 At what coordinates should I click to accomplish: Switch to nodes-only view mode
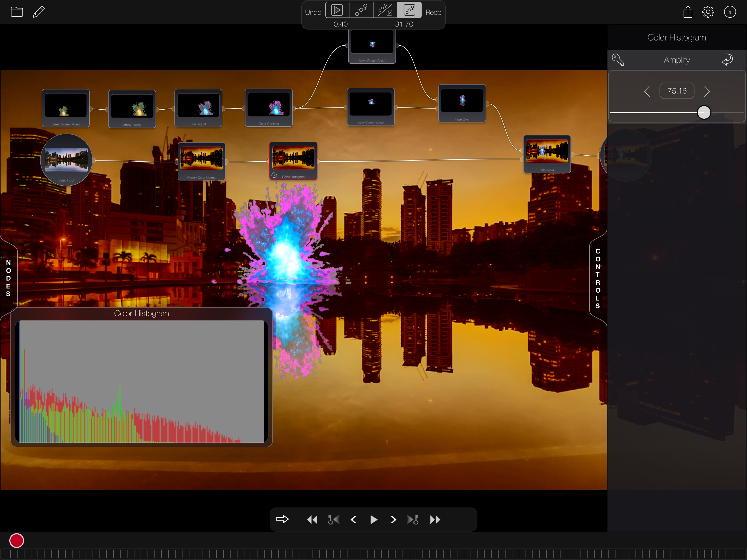[361, 10]
